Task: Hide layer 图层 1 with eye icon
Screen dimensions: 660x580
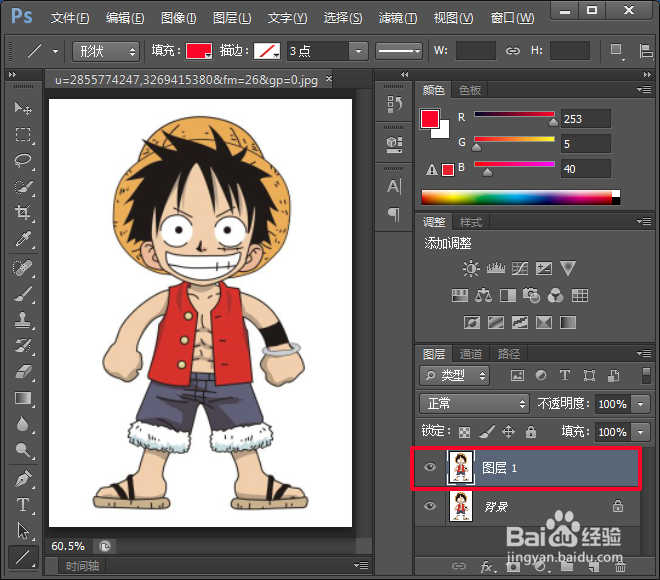Action: click(430, 467)
